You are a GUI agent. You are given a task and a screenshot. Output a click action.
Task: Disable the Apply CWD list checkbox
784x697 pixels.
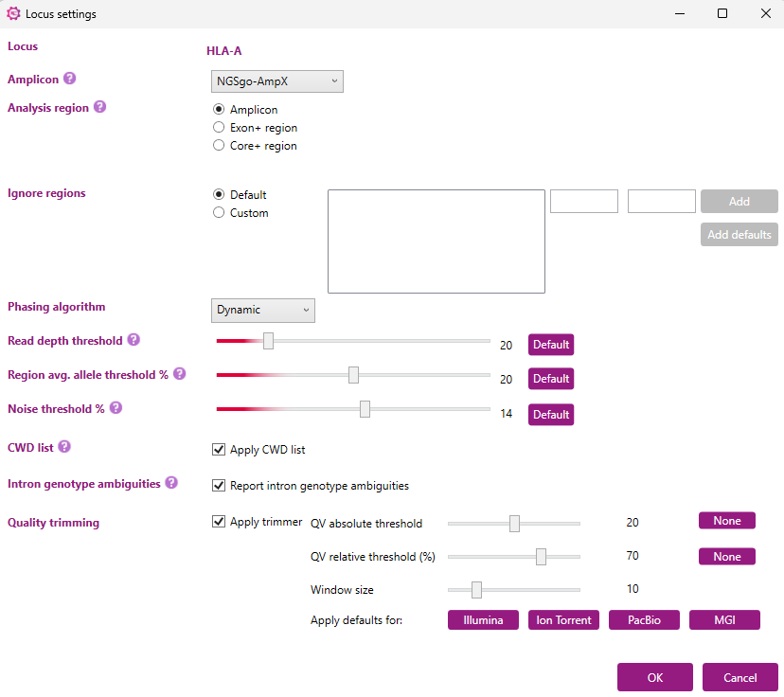220,450
